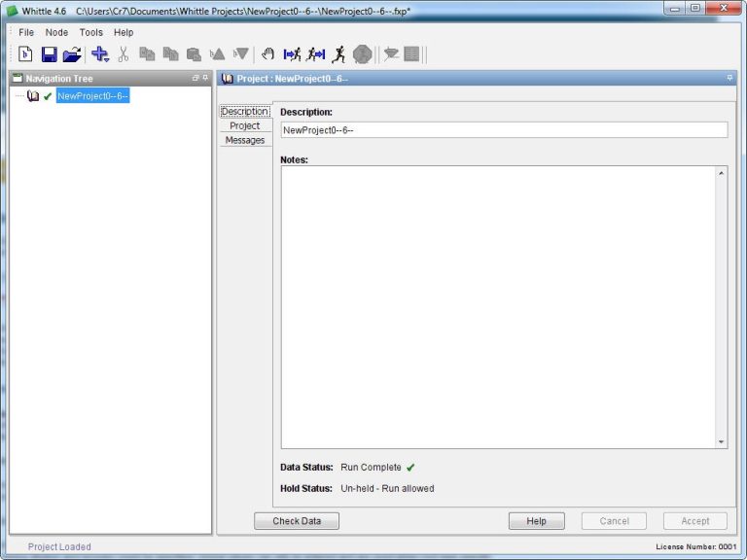This screenshot has height=560, width=747.
Task: Run the project with the running man icon
Action: [x=339, y=54]
